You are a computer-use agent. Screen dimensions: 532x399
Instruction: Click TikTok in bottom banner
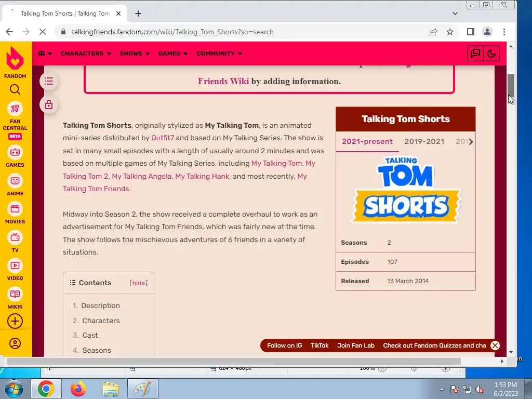pyautogui.click(x=320, y=345)
